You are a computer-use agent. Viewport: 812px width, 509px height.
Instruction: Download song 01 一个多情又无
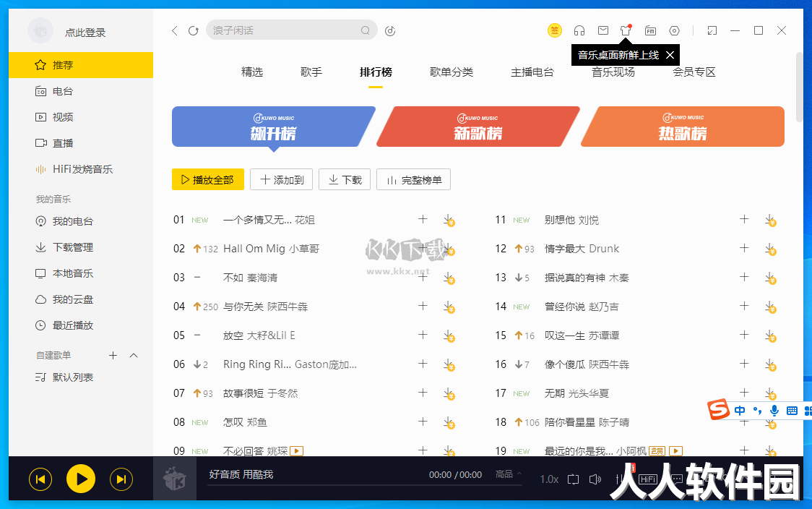(449, 221)
